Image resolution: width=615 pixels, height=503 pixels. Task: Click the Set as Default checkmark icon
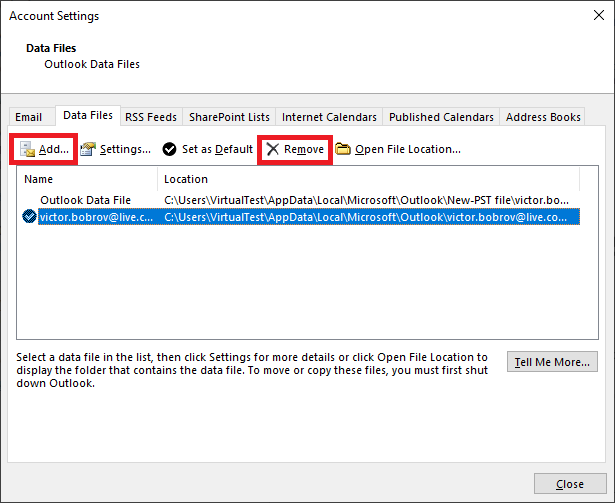(169, 149)
